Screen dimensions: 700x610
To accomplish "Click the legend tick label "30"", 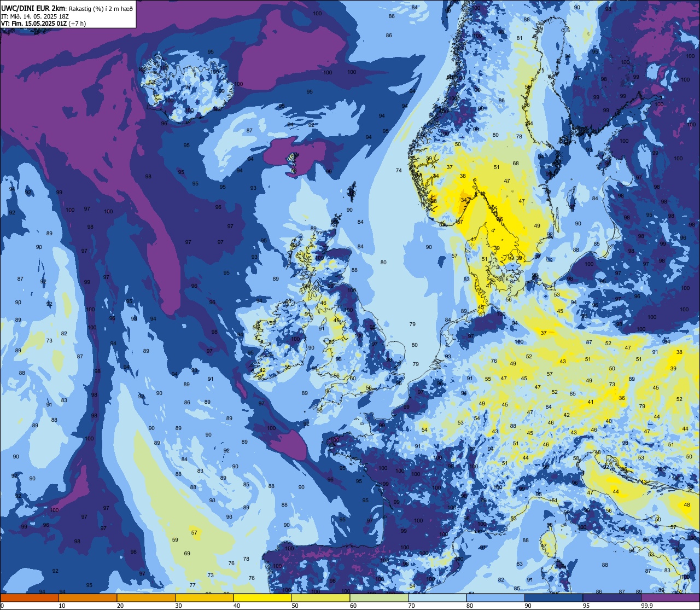I will pos(178,606).
